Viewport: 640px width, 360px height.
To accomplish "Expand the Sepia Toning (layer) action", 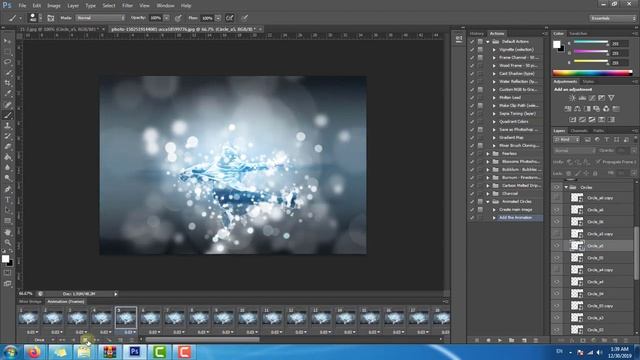I will (x=494, y=113).
